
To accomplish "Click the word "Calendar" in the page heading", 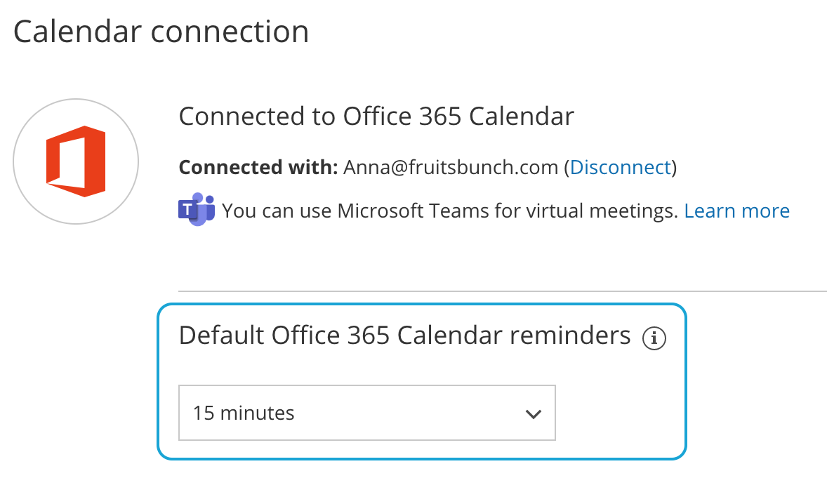I will click(x=67, y=32).
